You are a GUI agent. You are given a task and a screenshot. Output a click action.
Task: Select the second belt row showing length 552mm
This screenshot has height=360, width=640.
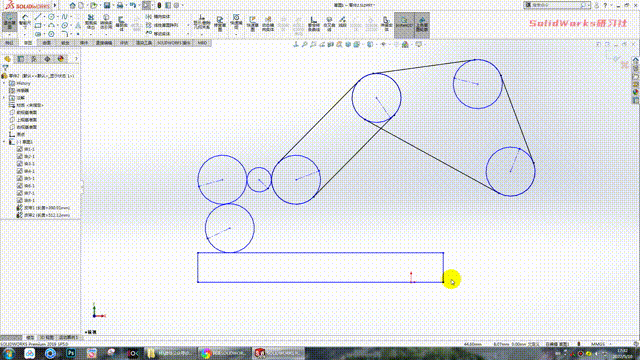click(43, 215)
